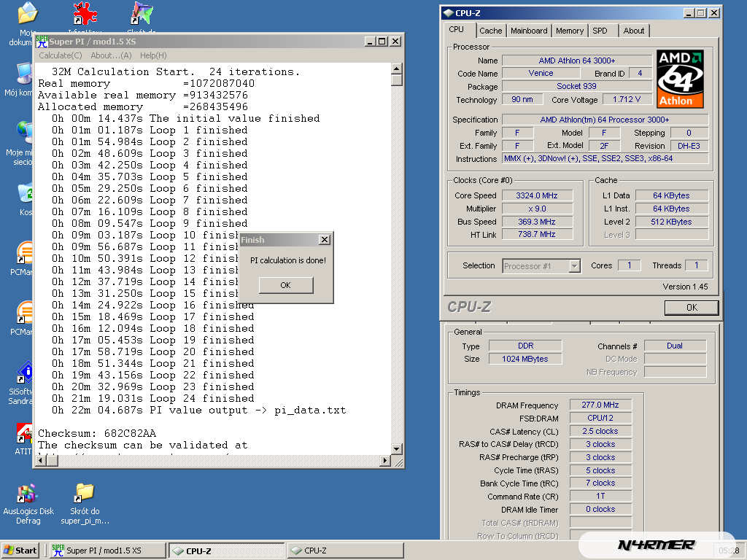Viewport: 747px width, 560px height.
Task: Click the CAS# Latency 2.5 clocks value
Action: pyautogui.click(x=600, y=431)
